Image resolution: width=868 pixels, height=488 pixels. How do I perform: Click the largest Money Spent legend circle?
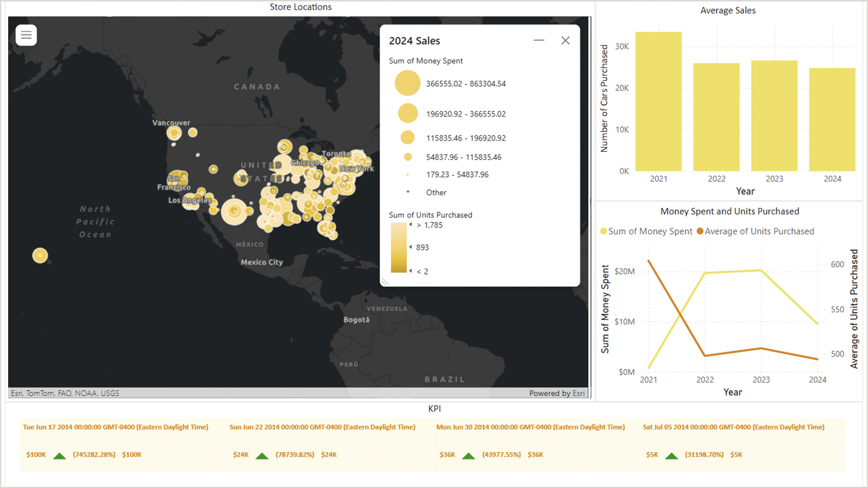tap(407, 83)
